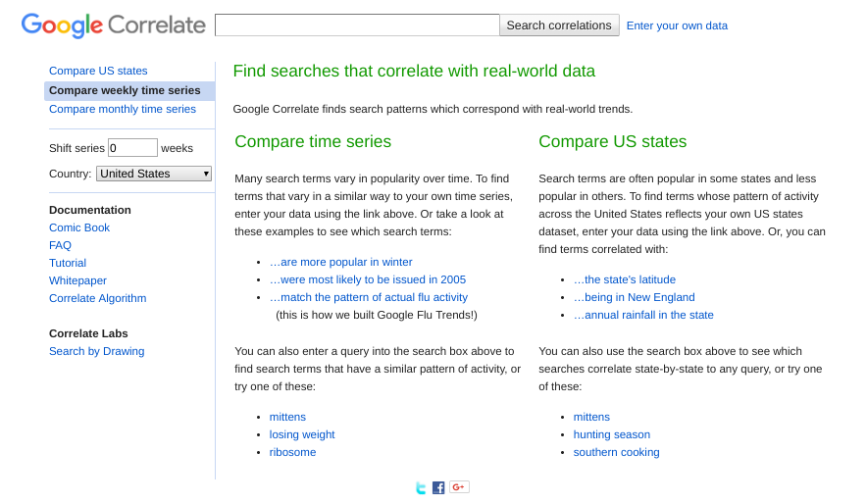Launch Search by Drawing
Image resolution: width=867 pixels, height=504 pixels.
pyautogui.click(x=96, y=351)
